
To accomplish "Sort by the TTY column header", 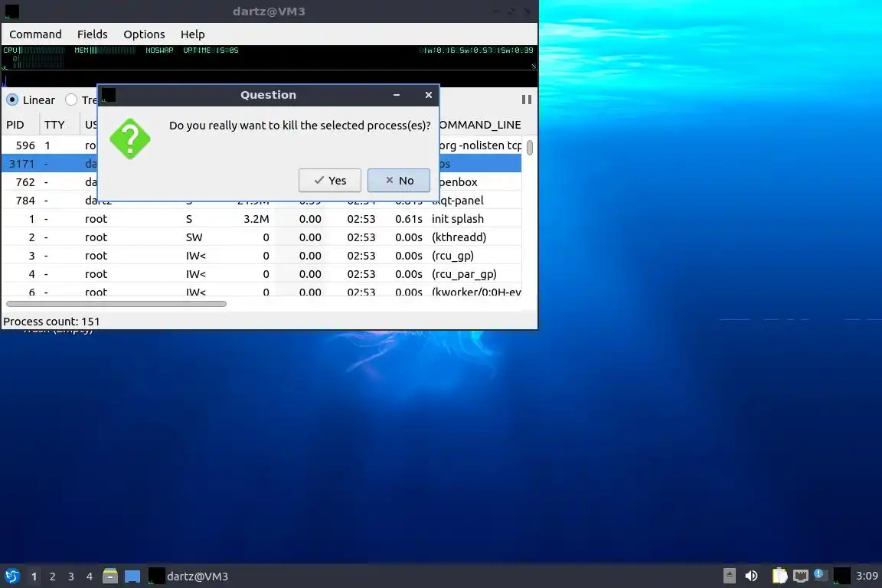I will click(59, 125).
